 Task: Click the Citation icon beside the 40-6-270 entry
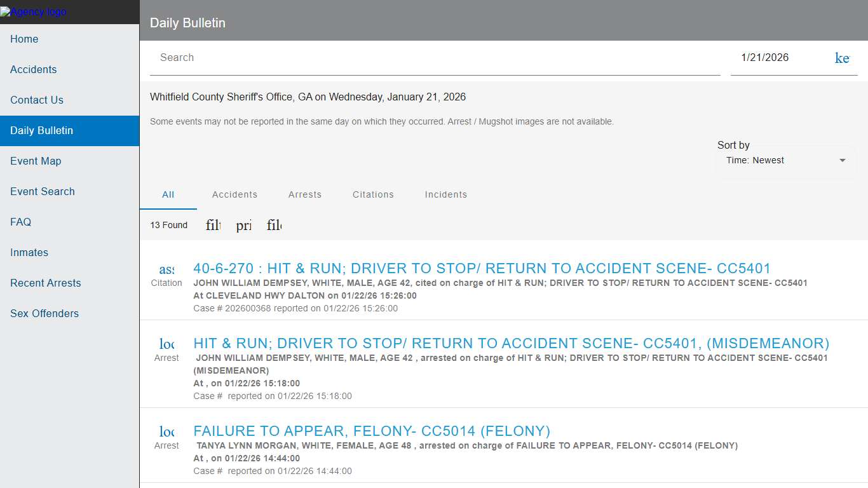click(x=166, y=269)
